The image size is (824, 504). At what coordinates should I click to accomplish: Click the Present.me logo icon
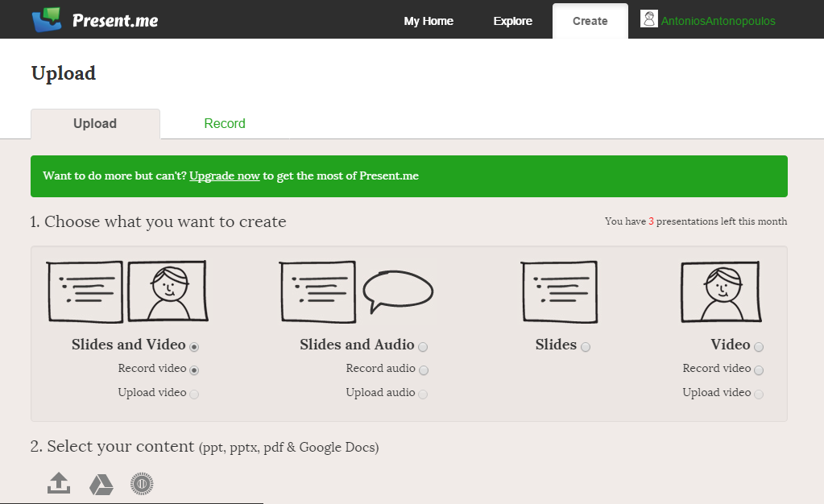point(44,18)
